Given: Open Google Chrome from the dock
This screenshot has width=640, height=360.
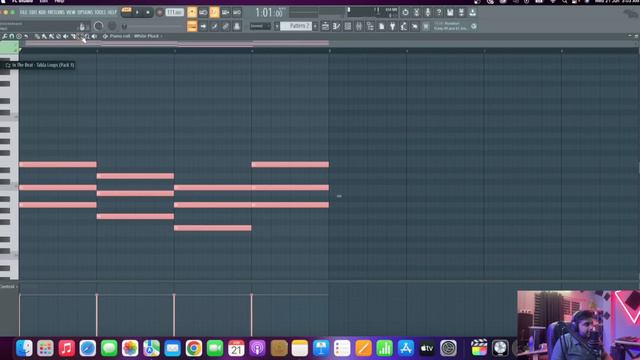Looking at the screenshot, I should coord(193,348).
